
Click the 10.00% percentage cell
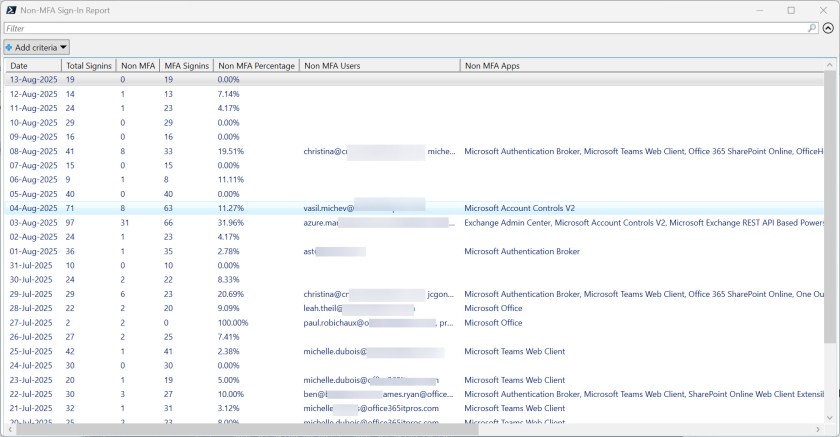tap(231, 394)
